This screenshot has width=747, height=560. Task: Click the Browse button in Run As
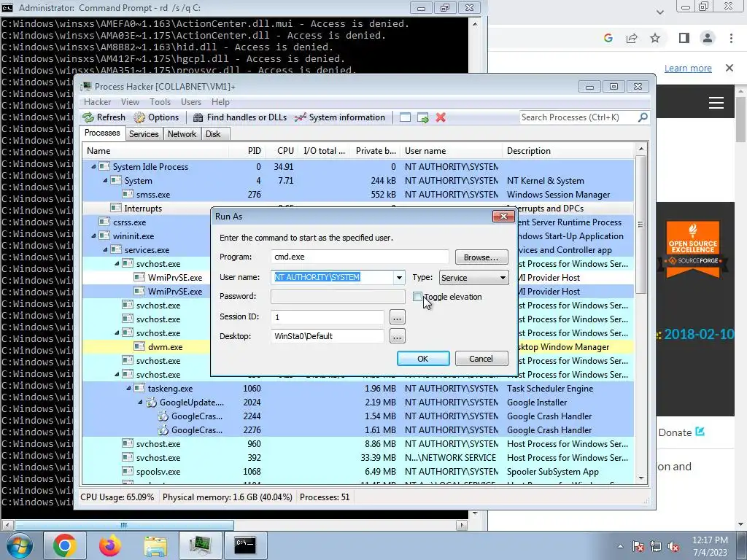(481, 257)
